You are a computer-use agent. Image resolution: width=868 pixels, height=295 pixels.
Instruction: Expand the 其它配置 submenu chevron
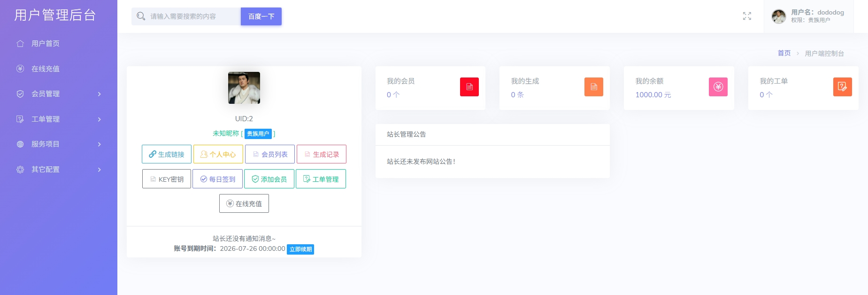click(100, 170)
